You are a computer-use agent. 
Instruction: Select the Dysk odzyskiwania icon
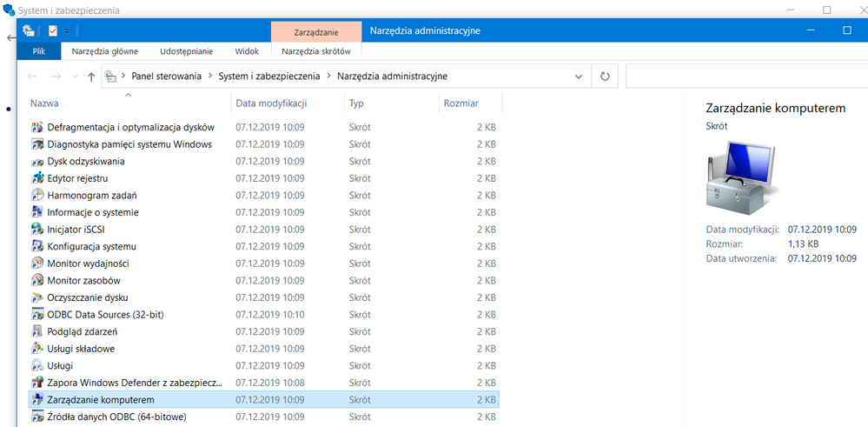pyautogui.click(x=37, y=162)
